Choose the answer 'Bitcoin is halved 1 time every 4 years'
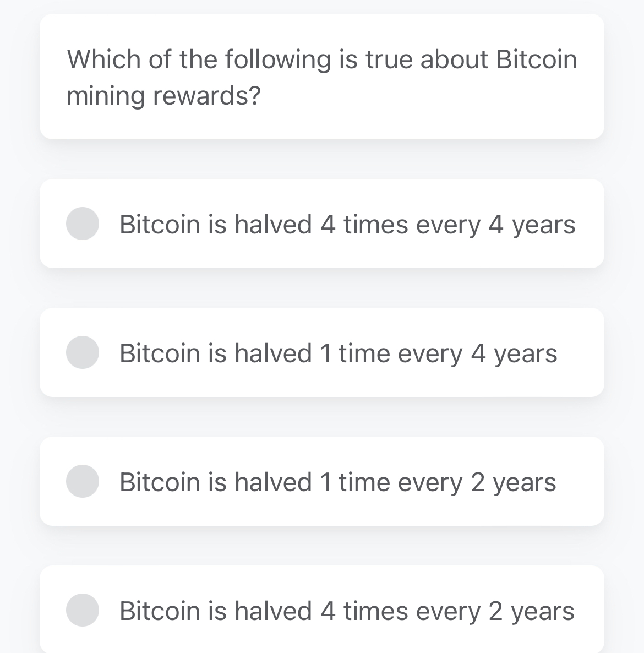This screenshot has width=644, height=653. tap(321, 352)
